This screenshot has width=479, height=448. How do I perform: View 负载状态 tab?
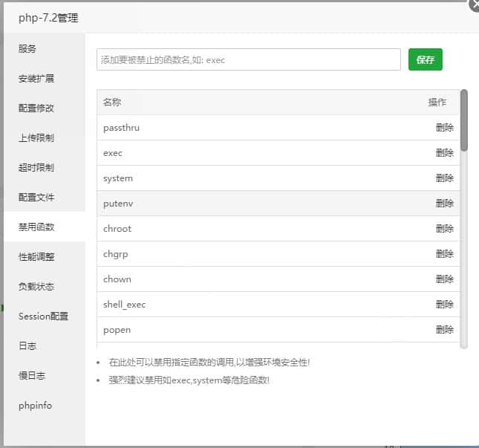pyautogui.click(x=36, y=287)
